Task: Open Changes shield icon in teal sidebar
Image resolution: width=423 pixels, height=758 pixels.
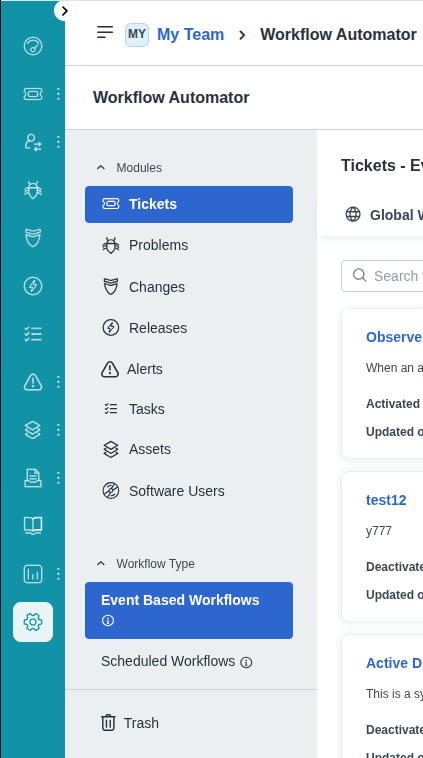Action: point(33,238)
